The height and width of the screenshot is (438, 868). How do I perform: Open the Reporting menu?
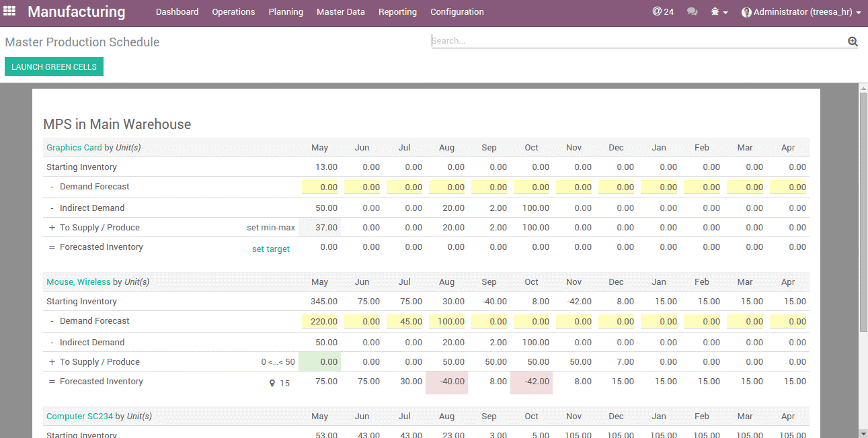pos(397,12)
